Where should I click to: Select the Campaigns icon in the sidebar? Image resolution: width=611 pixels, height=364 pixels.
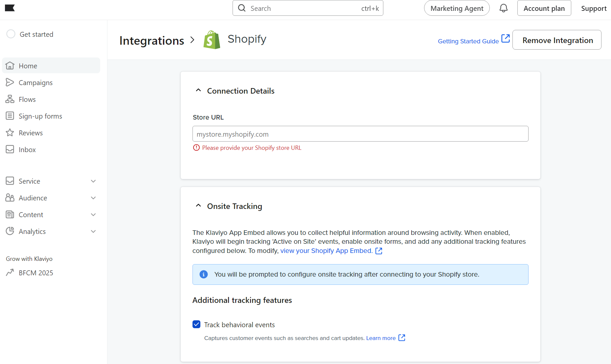tap(10, 82)
